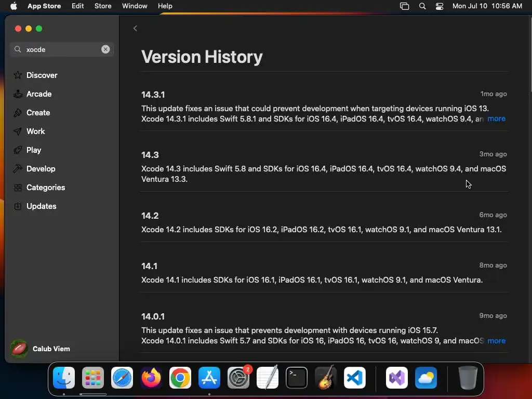The image size is (532, 399).
Task: Click the Play rocket icon
Action: point(18,150)
